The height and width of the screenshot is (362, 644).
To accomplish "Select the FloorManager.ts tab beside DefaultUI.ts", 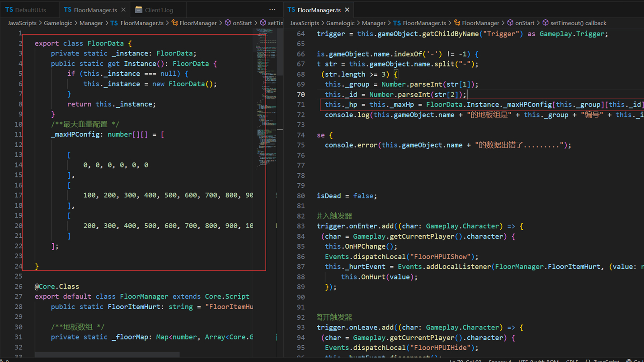I will [90, 9].
